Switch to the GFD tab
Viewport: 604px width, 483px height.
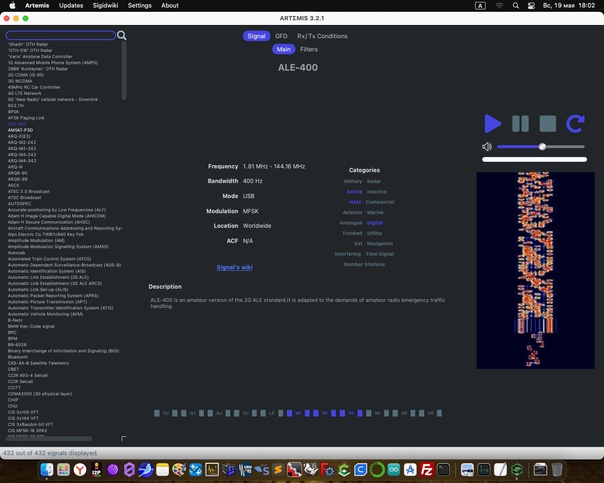[281, 36]
